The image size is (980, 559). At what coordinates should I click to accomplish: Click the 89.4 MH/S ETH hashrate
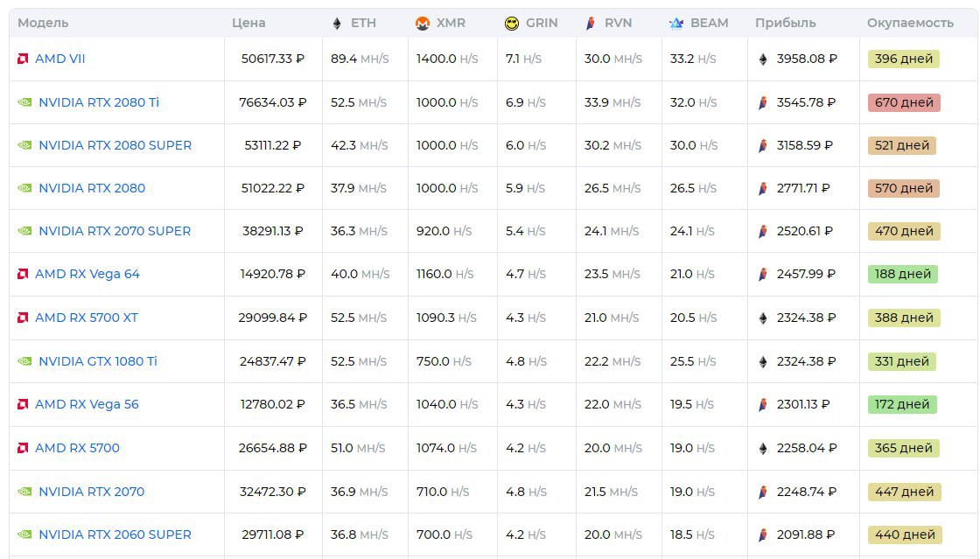[360, 59]
